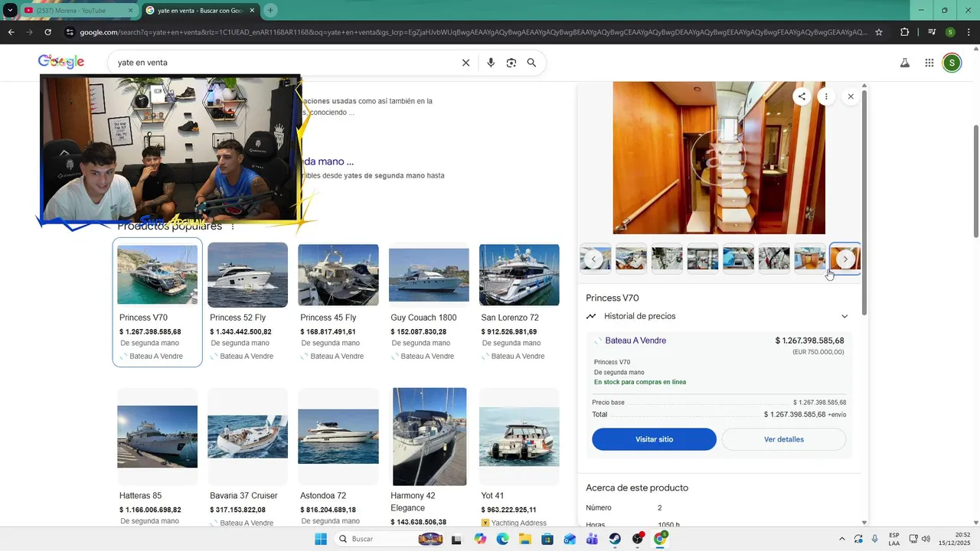Reload the current page

[47, 32]
